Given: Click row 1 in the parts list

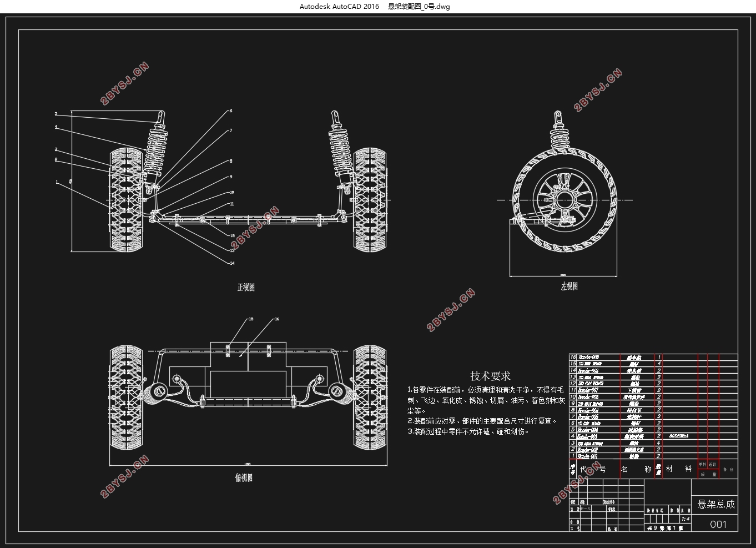Looking at the screenshot, I should pyautogui.click(x=653, y=456).
